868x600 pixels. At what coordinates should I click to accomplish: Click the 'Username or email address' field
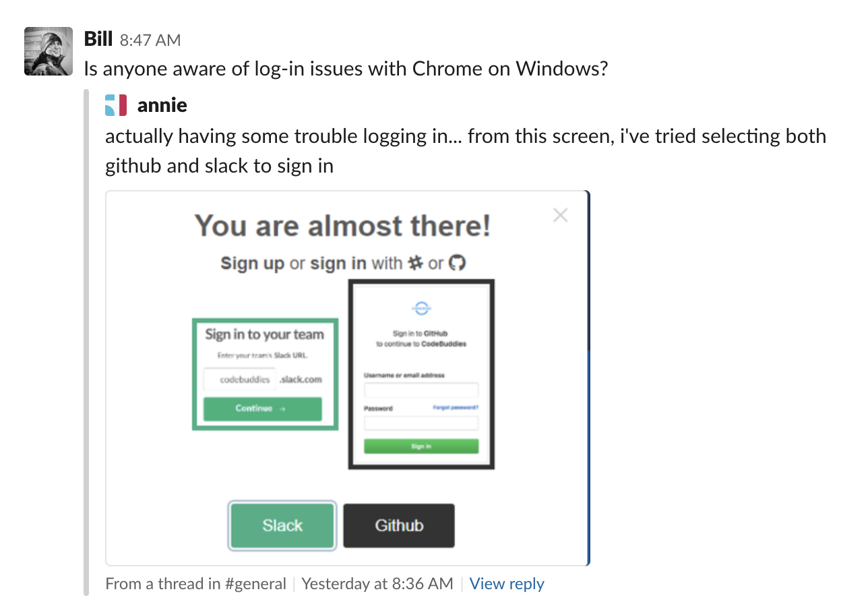click(x=421, y=390)
